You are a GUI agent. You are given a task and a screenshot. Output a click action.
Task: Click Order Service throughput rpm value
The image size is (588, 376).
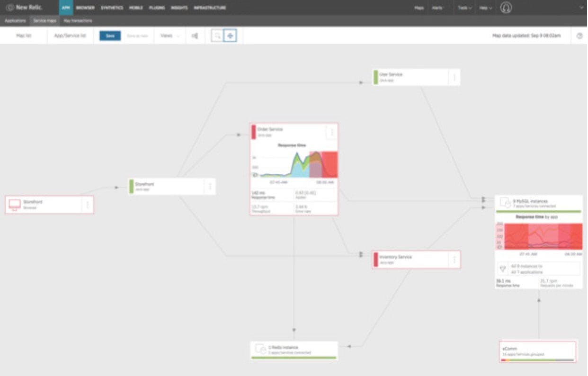pyautogui.click(x=259, y=206)
